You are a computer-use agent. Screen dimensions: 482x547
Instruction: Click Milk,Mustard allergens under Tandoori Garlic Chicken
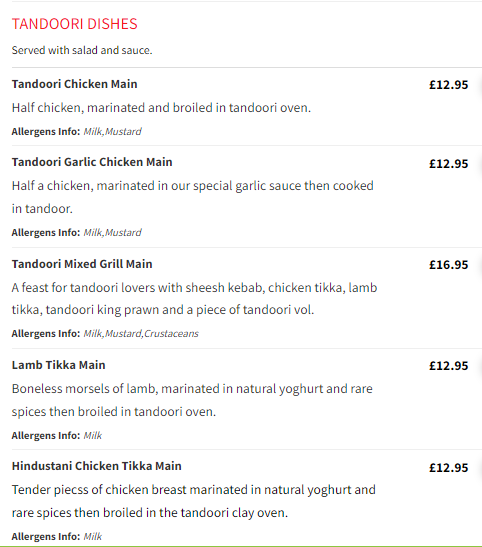point(112,232)
